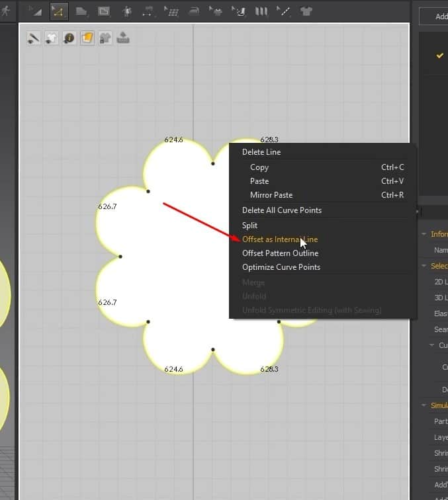448x500 pixels.
Task: Collapse the Selected section in properties
Action: [x=424, y=265]
